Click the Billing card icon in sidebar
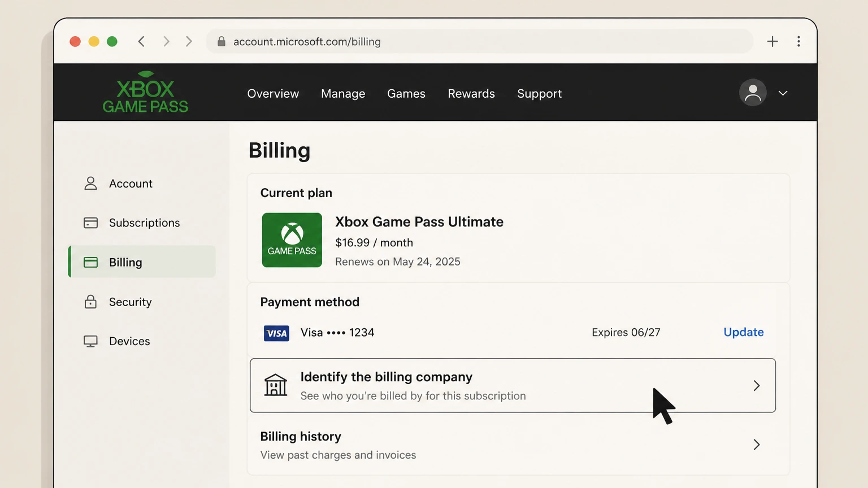This screenshot has height=488, width=868. click(90, 262)
